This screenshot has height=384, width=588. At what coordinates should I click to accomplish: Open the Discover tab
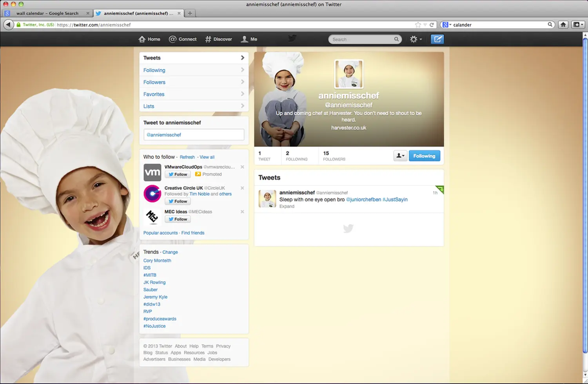click(x=219, y=39)
